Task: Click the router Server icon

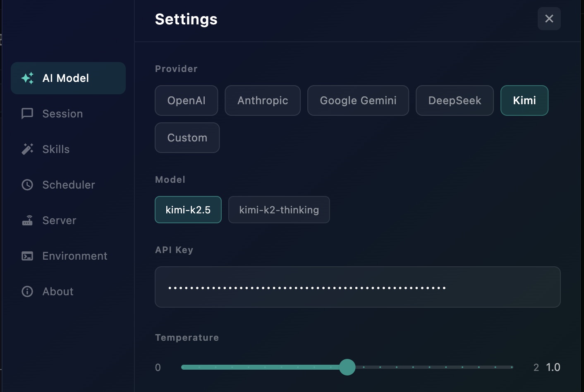Action: pyautogui.click(x=27, y=220)
